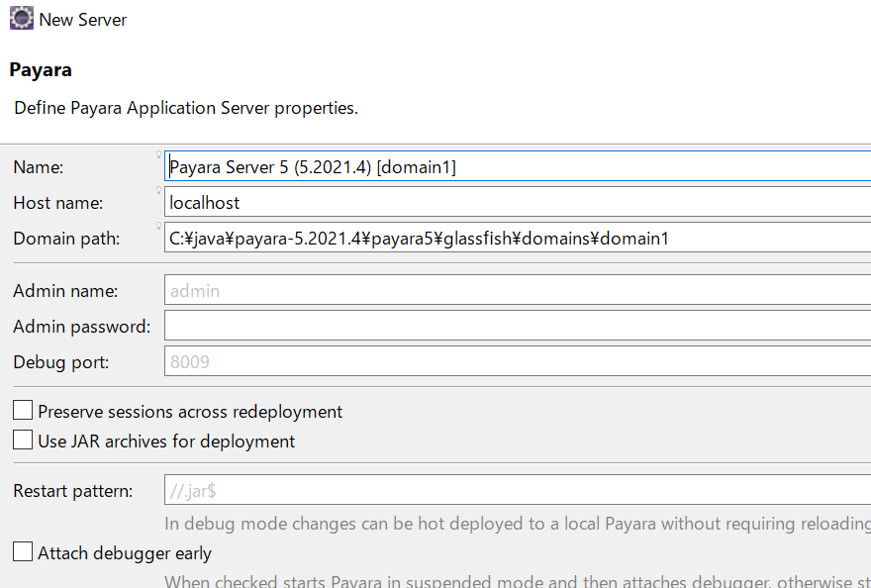Focus the empty Admin password field
Screen dimensions: 871x588
click(518, 325)
